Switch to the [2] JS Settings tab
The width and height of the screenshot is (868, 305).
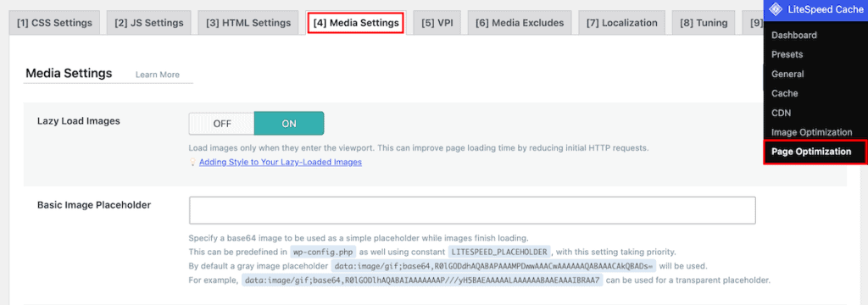tap(149, 23)
